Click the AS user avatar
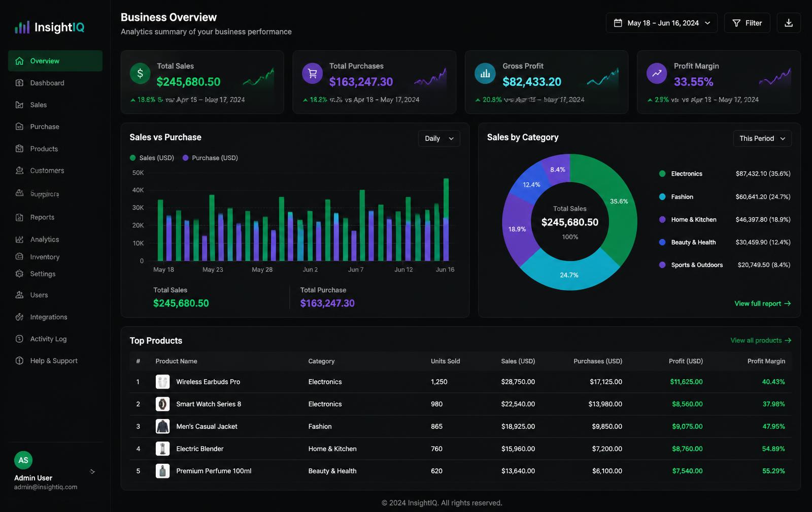812x512 pixels. 23,460
